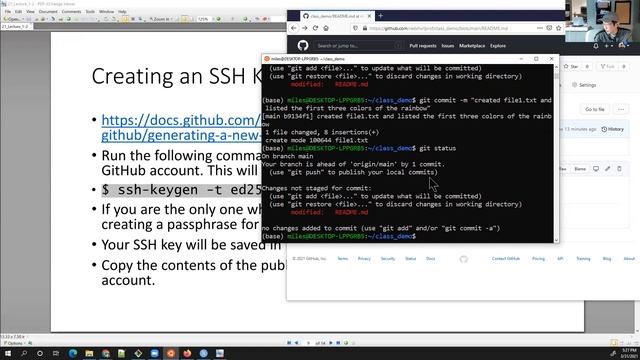Open Task View from the taskbar
Image resolution: width=640 pixels, height=360 pixels.
[56, 353]
